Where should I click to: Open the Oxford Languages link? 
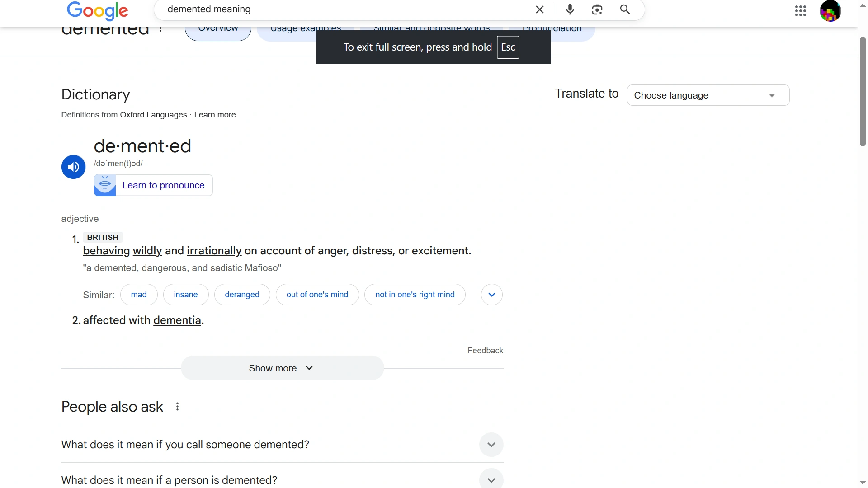[153, 115]
